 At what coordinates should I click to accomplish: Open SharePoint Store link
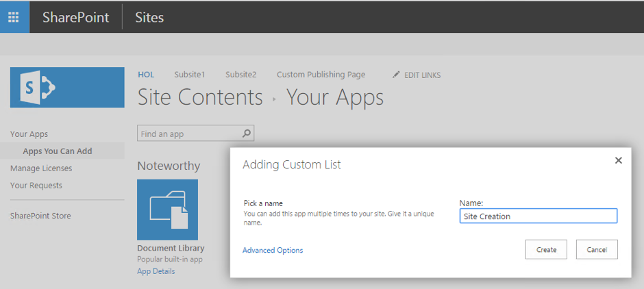coord(40,216)
